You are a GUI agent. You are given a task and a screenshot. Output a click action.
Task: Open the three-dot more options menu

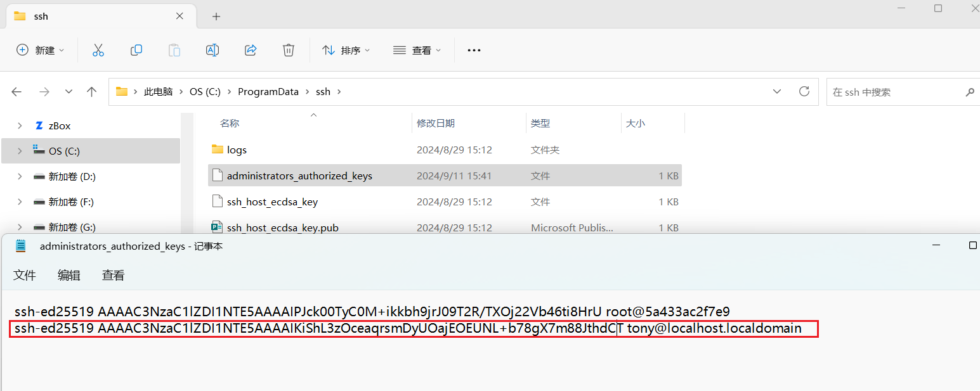click(x=474, y=50)
